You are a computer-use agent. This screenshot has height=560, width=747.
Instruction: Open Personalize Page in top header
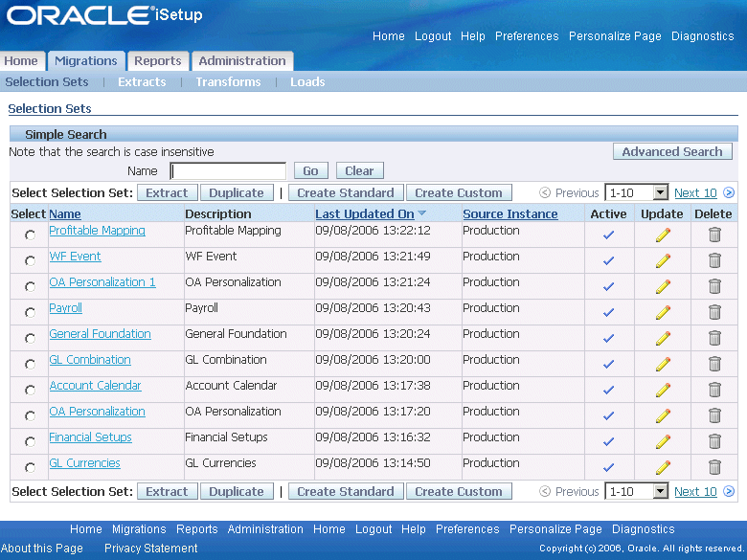pyautogui.click(x=615, y=36)
